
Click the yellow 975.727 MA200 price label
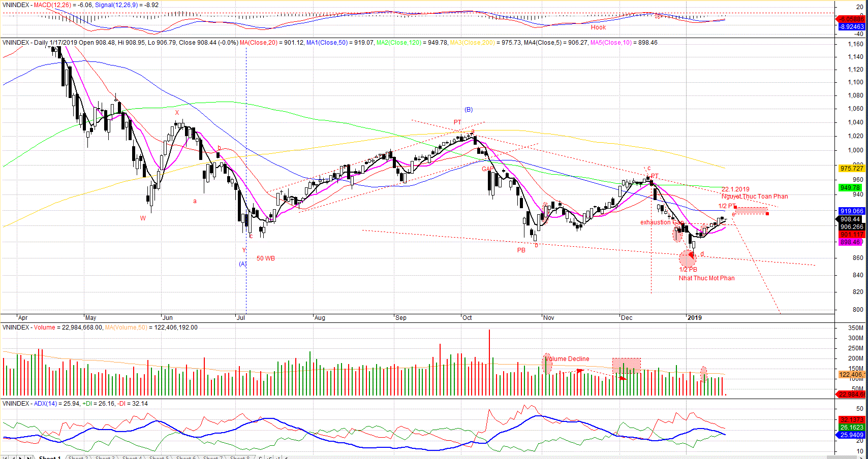coord(851,169)
